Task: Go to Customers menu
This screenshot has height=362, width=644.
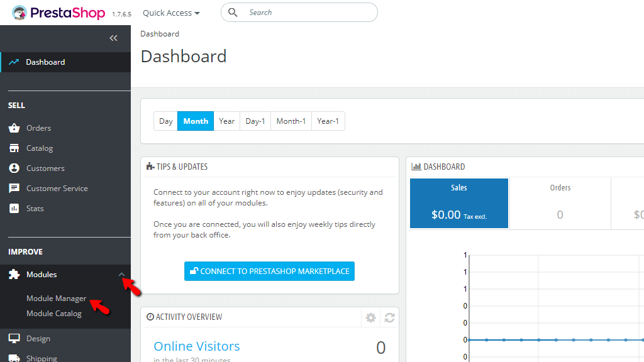Action: tap(45, 168)
